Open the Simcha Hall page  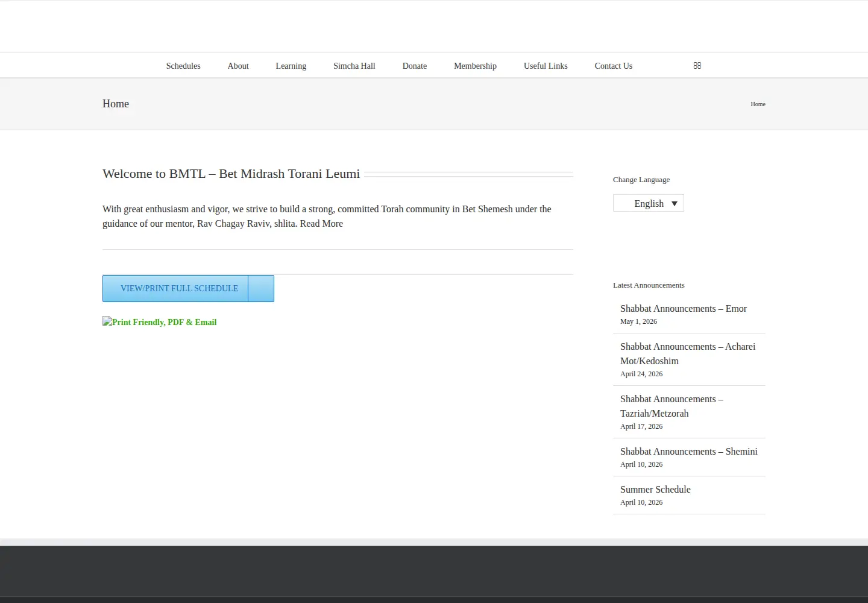click(354, 66)
